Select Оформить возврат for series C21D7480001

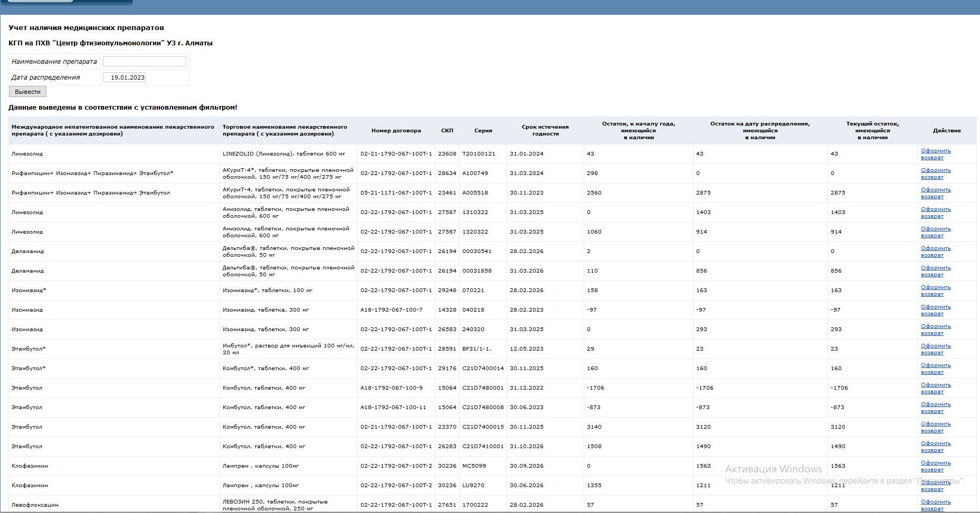(936, 388)
